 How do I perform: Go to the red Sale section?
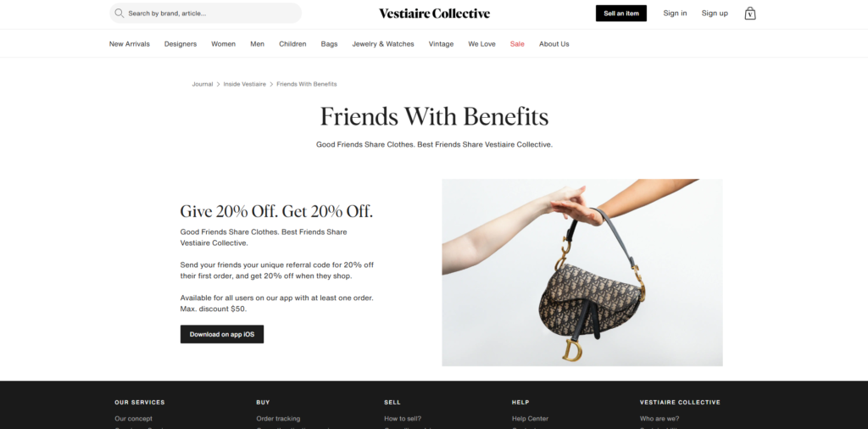tap(517, 44)
